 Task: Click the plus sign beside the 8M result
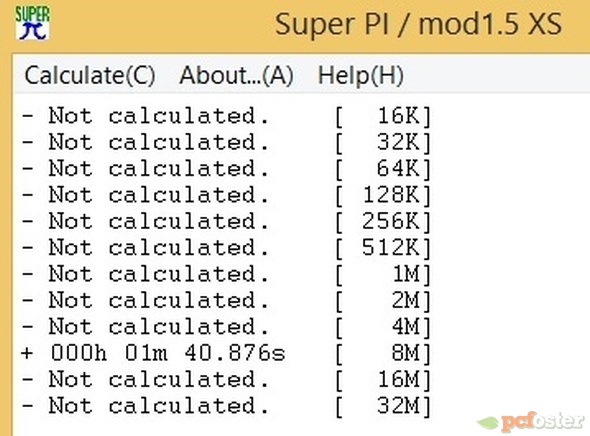tap(27, 353)
